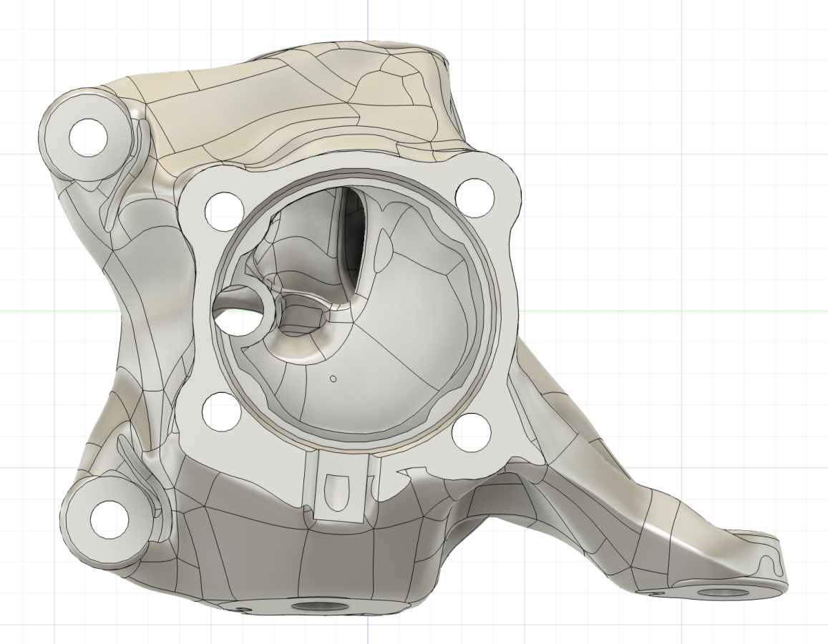Click the green horizontal axis line on the right
828x644 pixels.
(676, 311)
